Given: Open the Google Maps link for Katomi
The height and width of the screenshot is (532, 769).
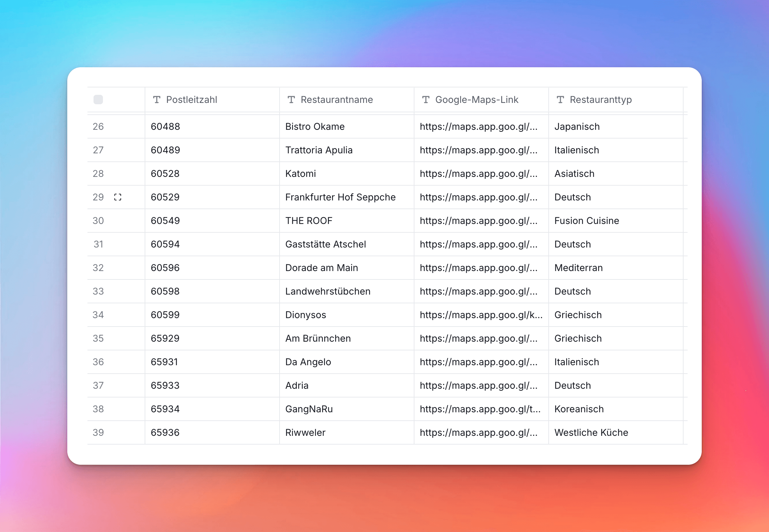Looking at the screenshot, I should pyautogui.click(x=479, y=174).
